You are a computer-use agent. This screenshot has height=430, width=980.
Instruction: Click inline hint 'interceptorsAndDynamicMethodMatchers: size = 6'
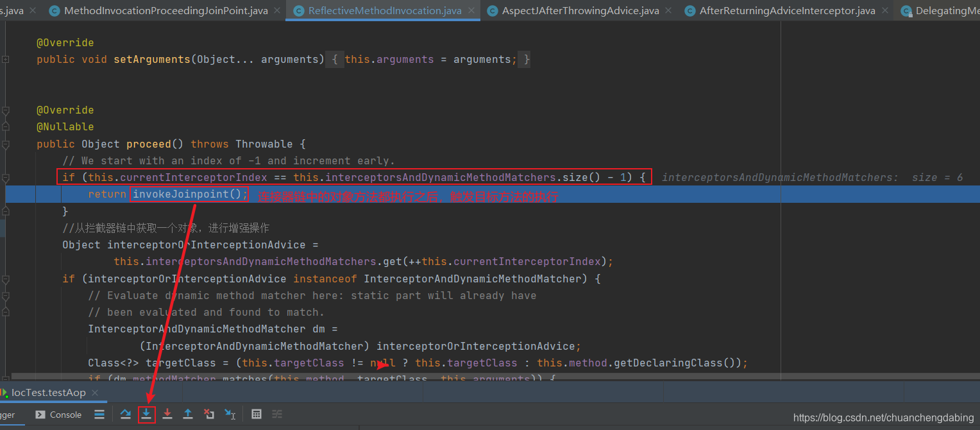(812, 178)
